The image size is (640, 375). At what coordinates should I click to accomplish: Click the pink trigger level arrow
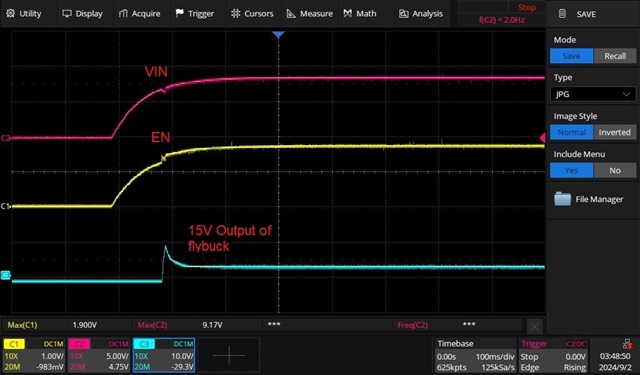click(x=542, y=138)
